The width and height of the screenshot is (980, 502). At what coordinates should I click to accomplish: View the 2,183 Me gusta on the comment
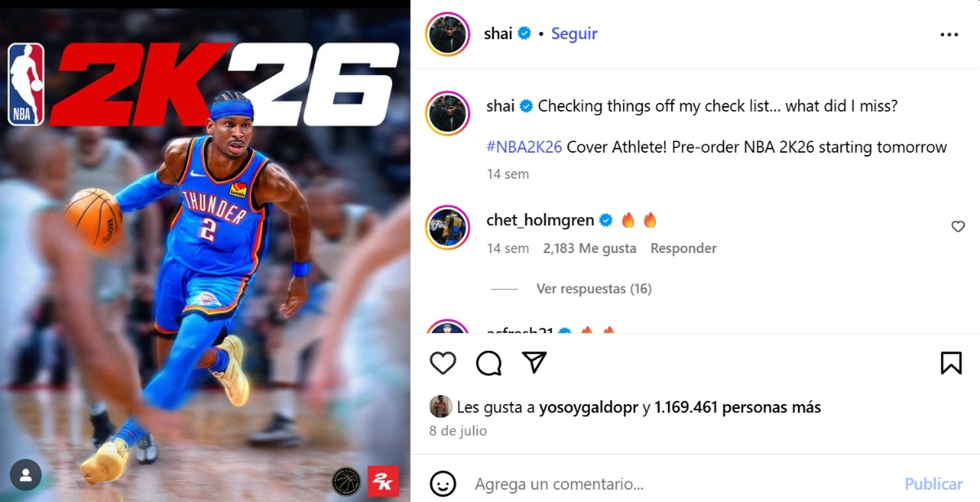590,248
